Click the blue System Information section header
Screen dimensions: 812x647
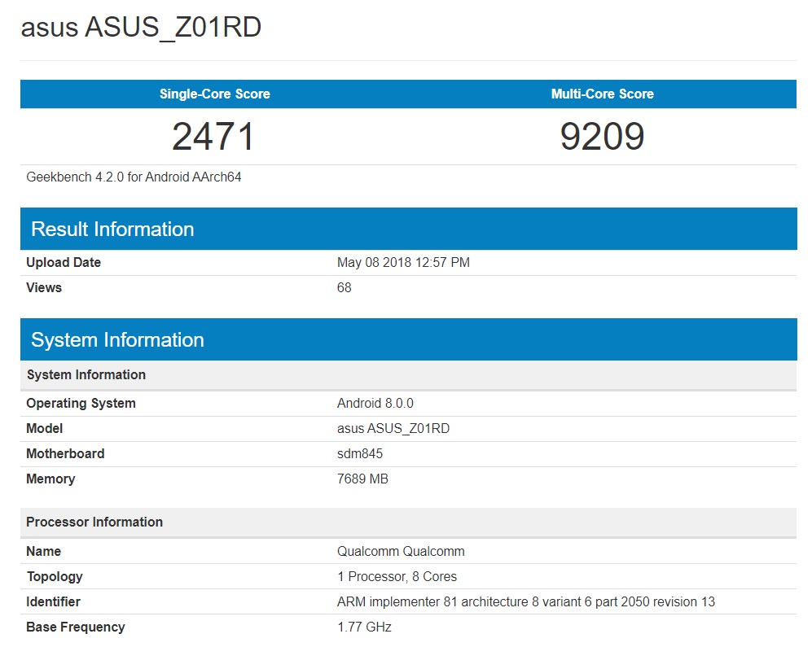[x=409, y=339]
